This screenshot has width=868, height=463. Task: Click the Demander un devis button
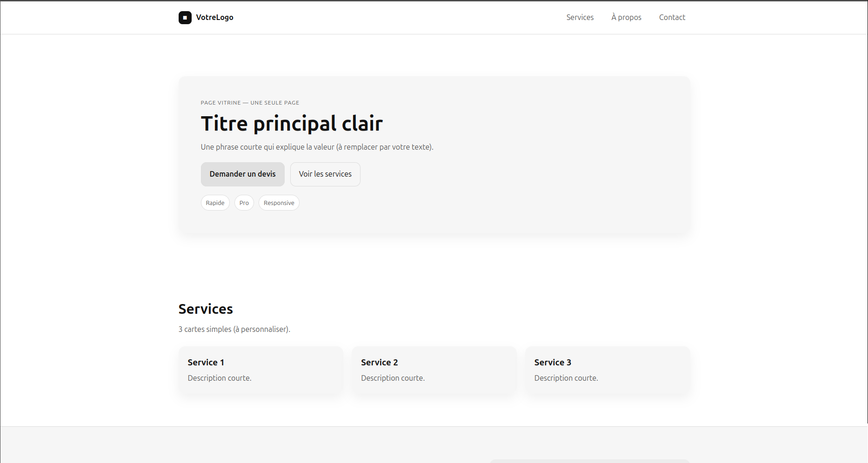242,174
